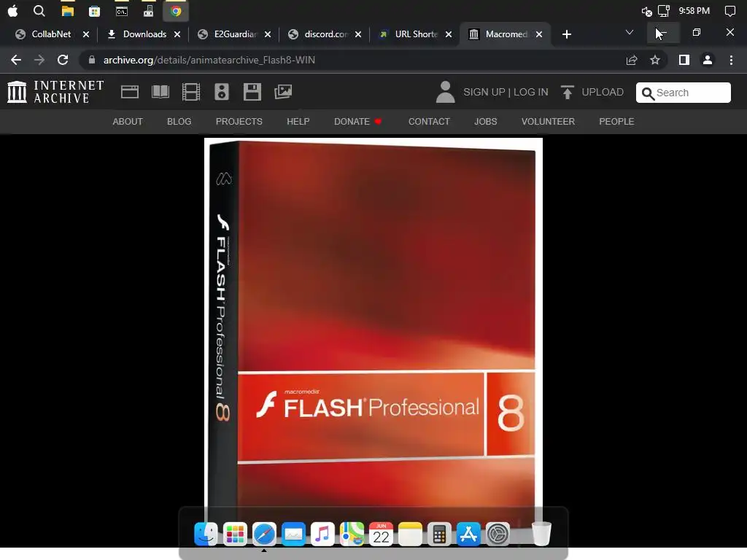
Task: Open the Chrome three-dot menu
Action: (x=731, y=60)
